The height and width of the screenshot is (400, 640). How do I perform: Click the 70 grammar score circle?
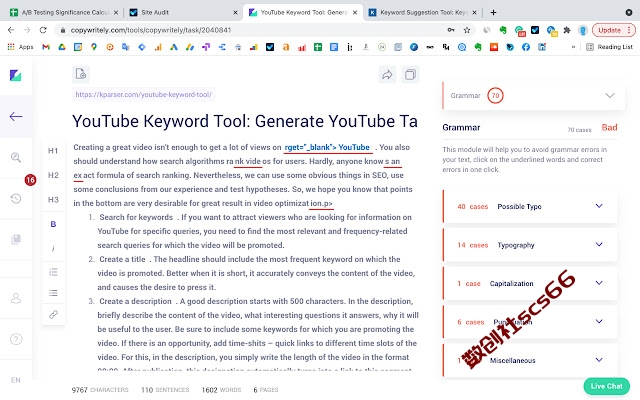(495, 96)
